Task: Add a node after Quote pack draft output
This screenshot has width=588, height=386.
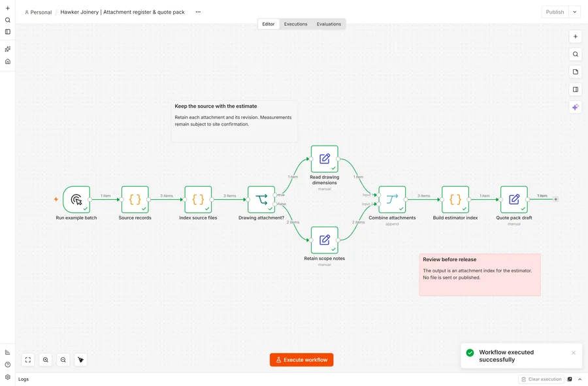Action: pos(556,199)
